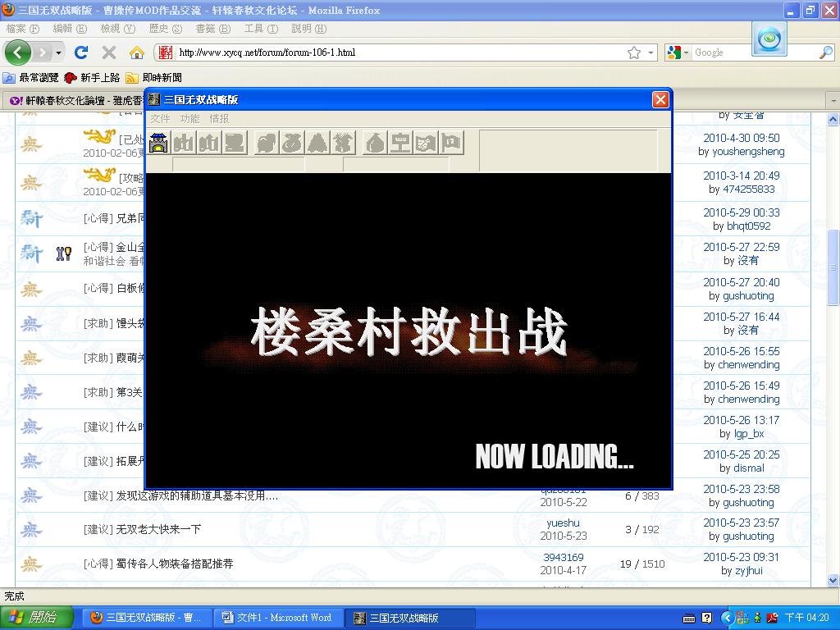
Task: Reload the page in Firefox
Action: (x=81, y=52)
